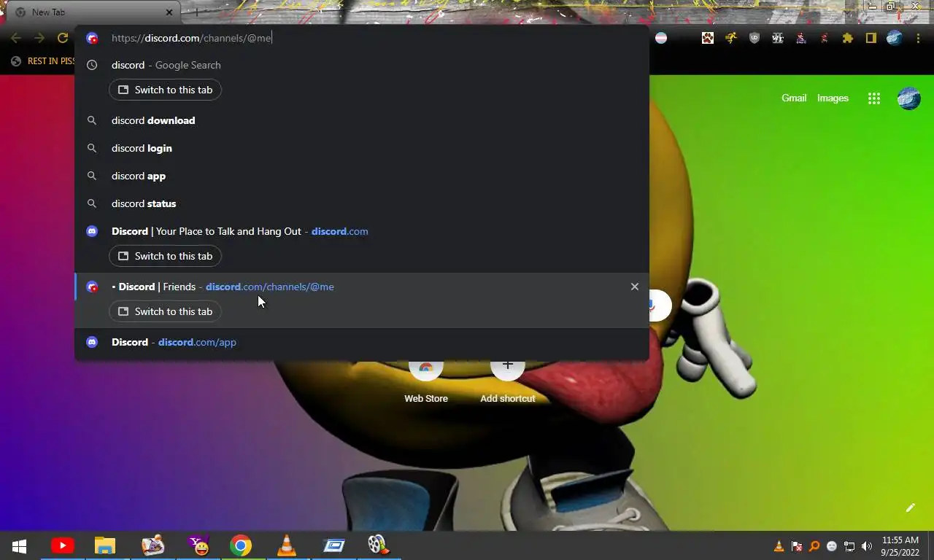Open a new tab with plus button
Screen dimensions: 934x560
(x=196, y=12)
